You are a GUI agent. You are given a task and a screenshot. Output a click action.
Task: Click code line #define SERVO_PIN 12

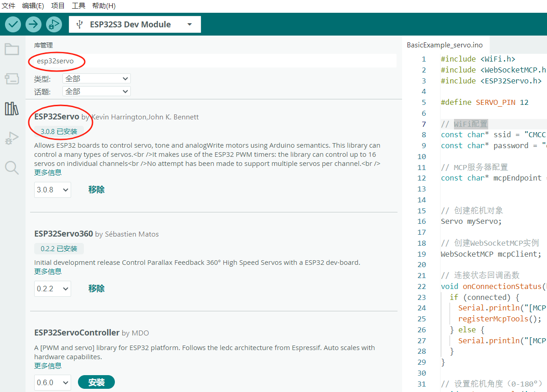pyautogui.click(x=485, y=102)
